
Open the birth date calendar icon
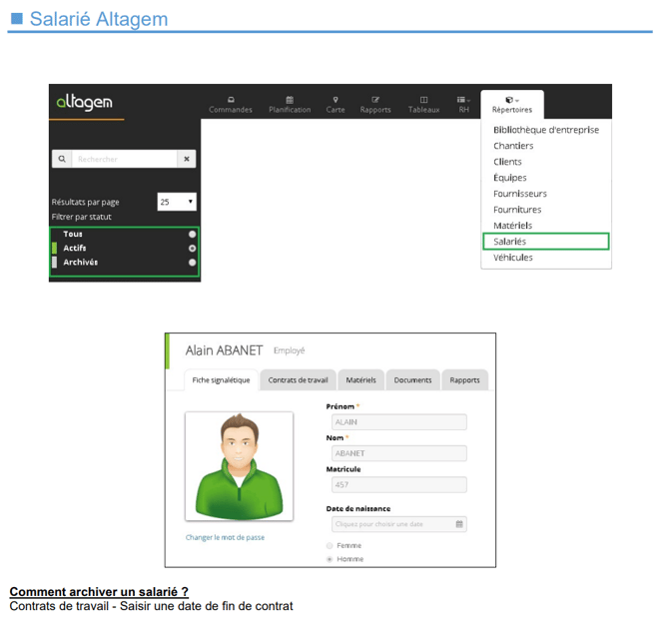coord(459,524)
